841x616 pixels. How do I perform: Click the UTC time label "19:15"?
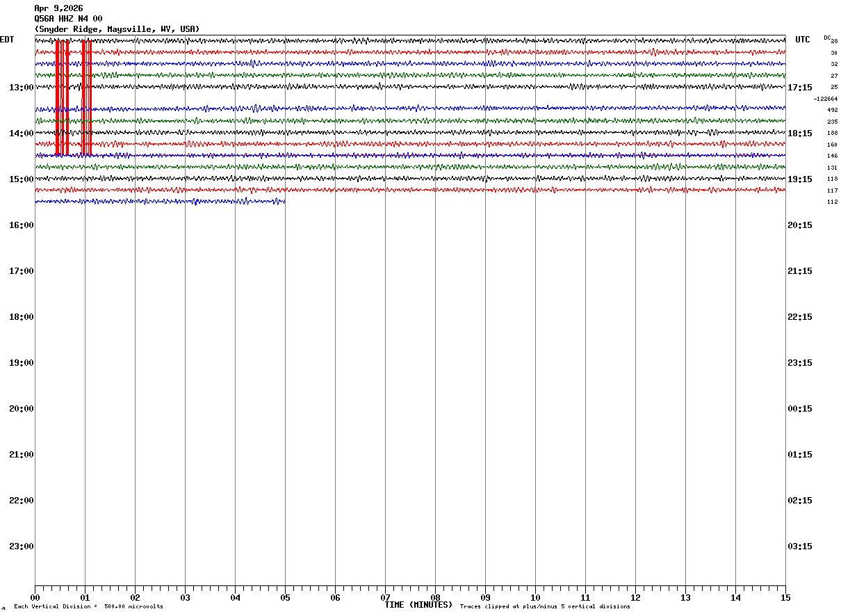click(x=800, y=179)
